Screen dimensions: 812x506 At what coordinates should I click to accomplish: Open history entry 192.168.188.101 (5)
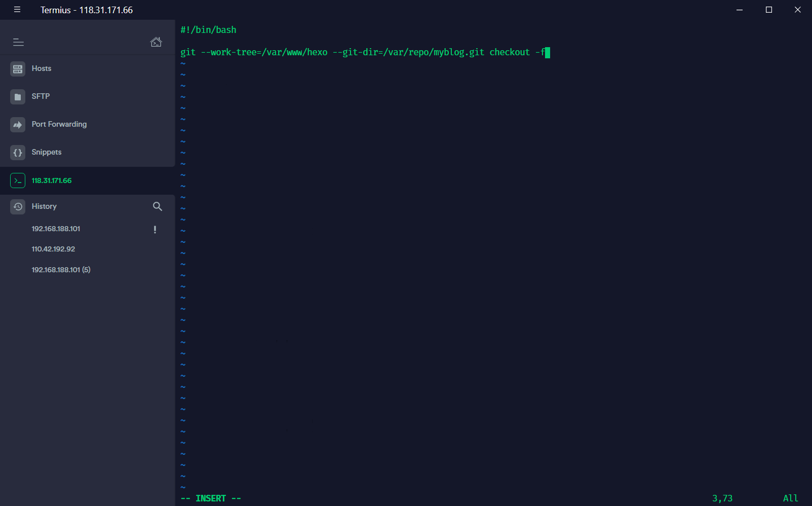click(61, 270)
